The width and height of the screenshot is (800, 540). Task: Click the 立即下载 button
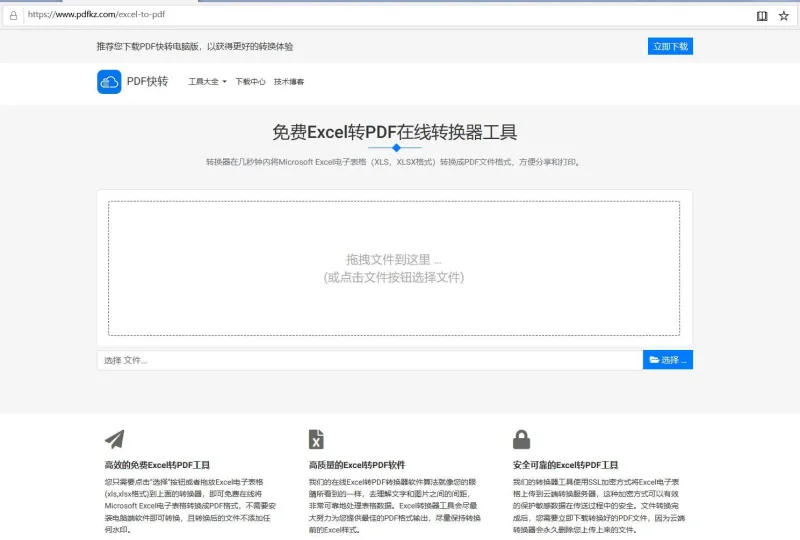[670, 46]
